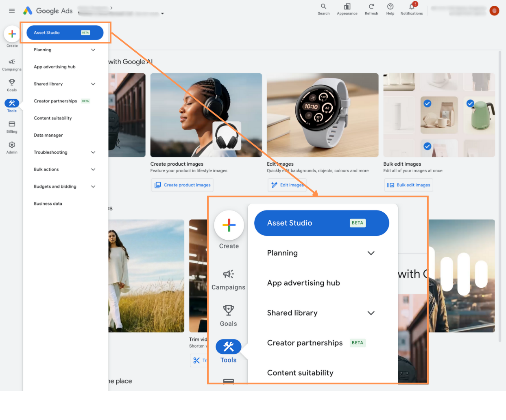Expand the Planning submenu chevron
Screen dimensions: 506x420
click(93, 50)
